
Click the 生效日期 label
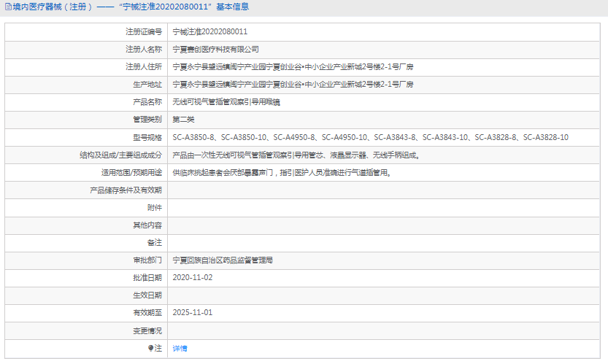pyautogui.click(x=147, y=295)
